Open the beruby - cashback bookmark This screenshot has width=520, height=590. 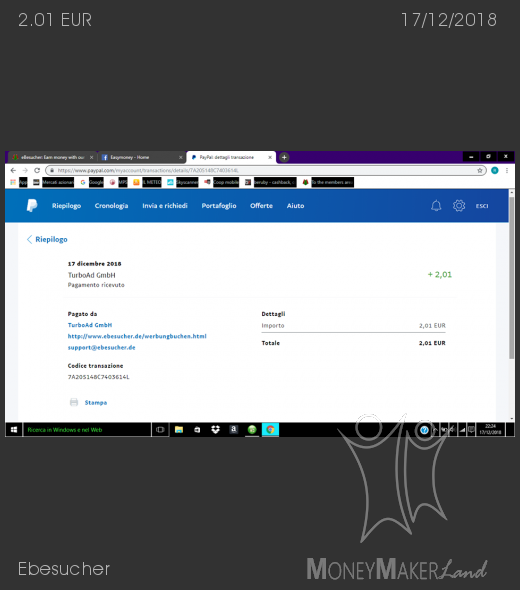tap(271, 182)
